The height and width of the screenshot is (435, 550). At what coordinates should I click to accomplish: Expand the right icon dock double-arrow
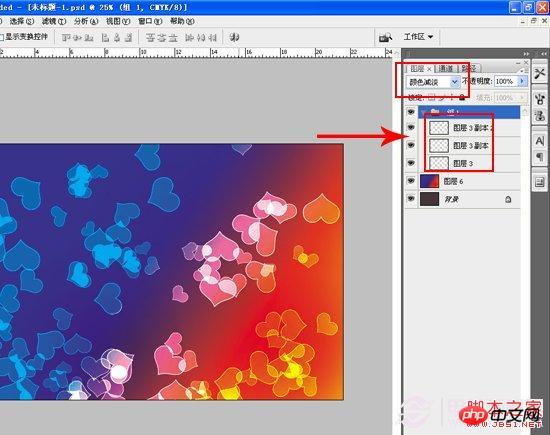543,54
